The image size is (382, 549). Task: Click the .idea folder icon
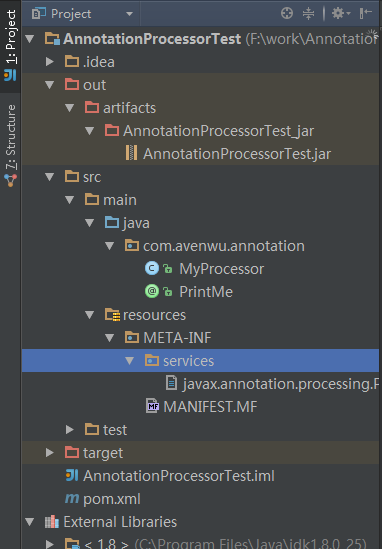72,61
